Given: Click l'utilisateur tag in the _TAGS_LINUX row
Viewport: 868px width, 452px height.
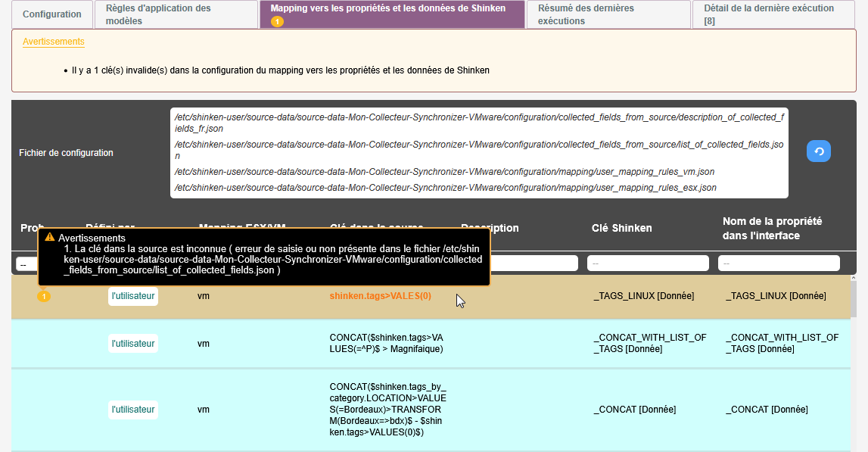Looking at the screenshot, I should tap(133, 296).
